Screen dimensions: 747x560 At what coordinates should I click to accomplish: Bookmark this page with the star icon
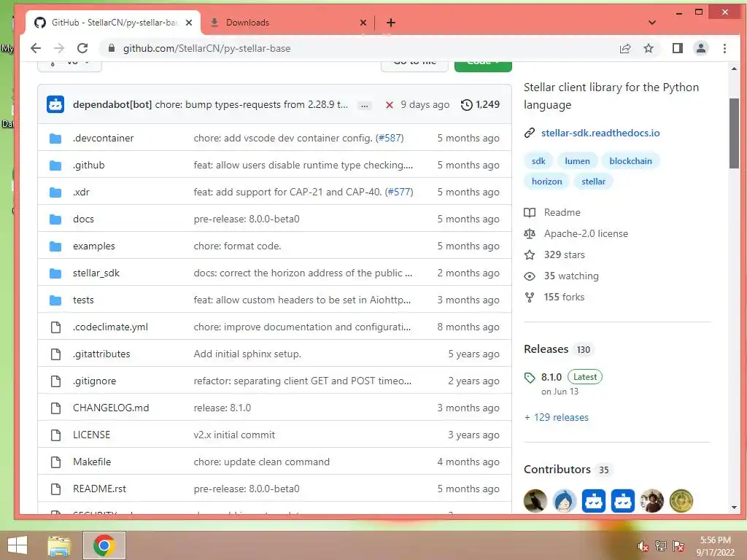(x=649, y=48)
